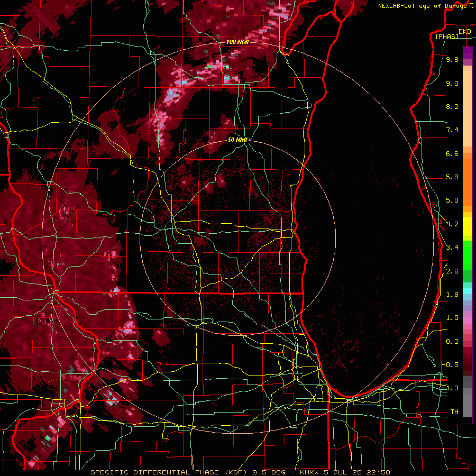This screenshot has width=476, height=476.
Task: Click the 100 NMI range ring label
Action: point(237,42)
